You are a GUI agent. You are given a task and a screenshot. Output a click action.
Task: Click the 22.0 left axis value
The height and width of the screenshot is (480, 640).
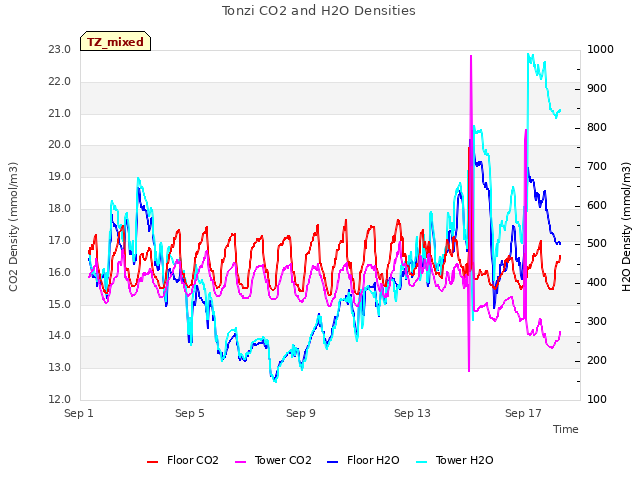pyautogui.click(x=60, y=82)
